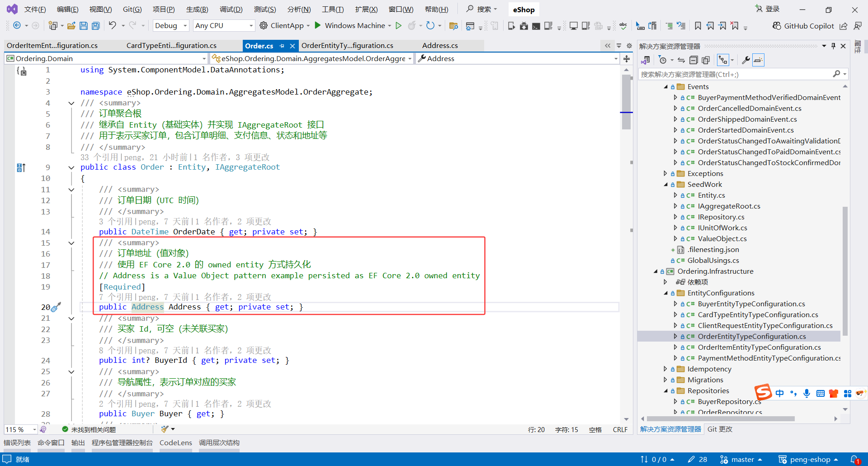Image resolution: width=868 pixels, height=466 pixels.
Task: Click the editor vertical scrollbar thumb
Action: coord(626,103)
